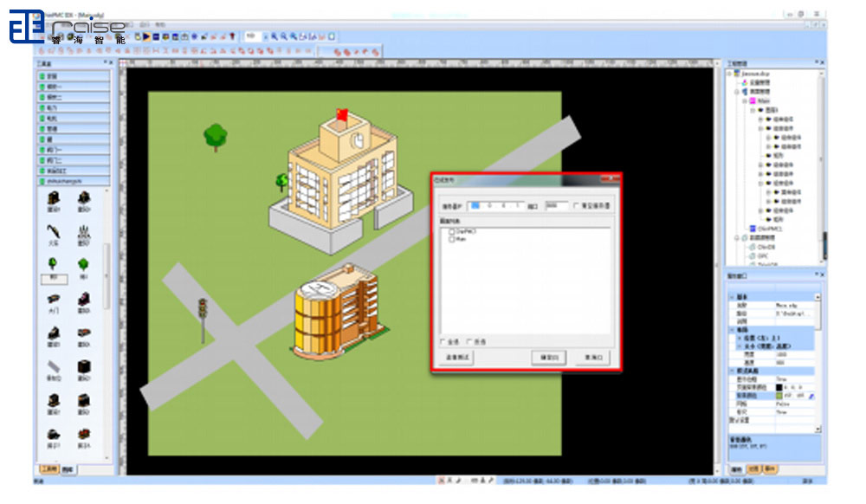Open the color editor pencil icon in properties

[x=811, y=396]
